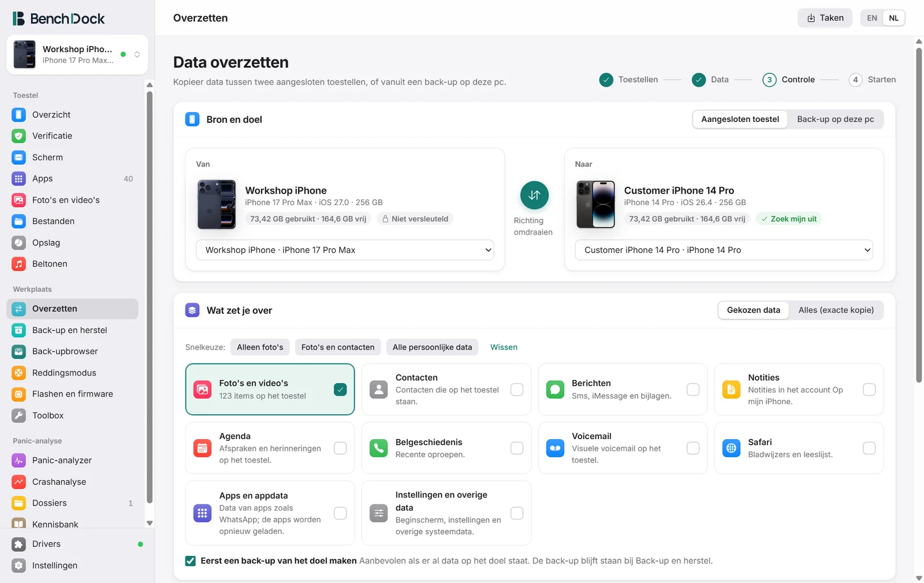Switch to 'Back-up op deze pc' tab
The image size is (924, 583).
(836, 119)
